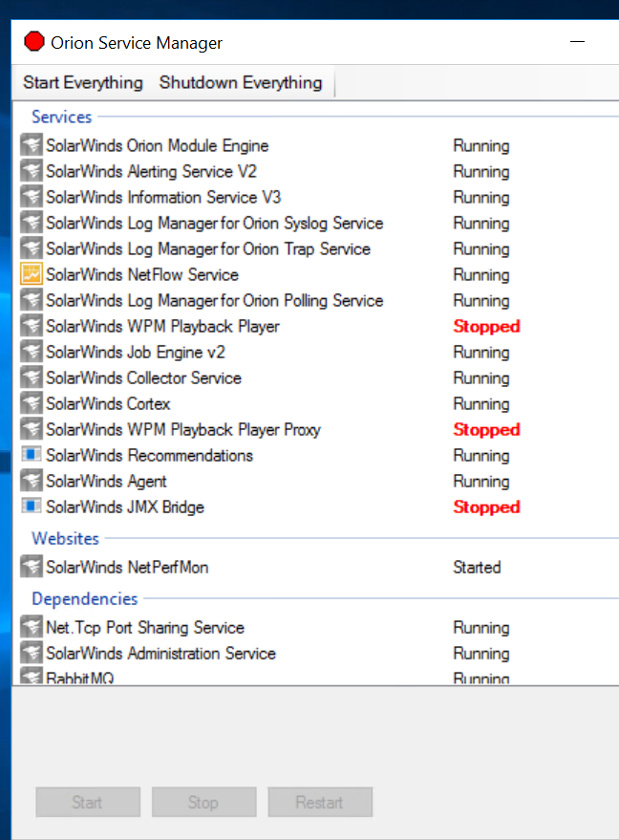Click the SolarWinds Recommendations window icon

[x=32, y=454]
